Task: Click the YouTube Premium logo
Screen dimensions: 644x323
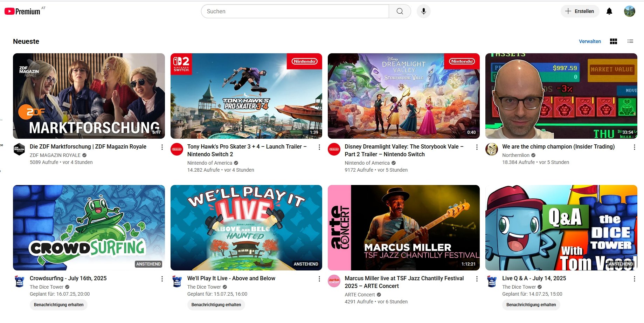Action: (x=22, y=11)
